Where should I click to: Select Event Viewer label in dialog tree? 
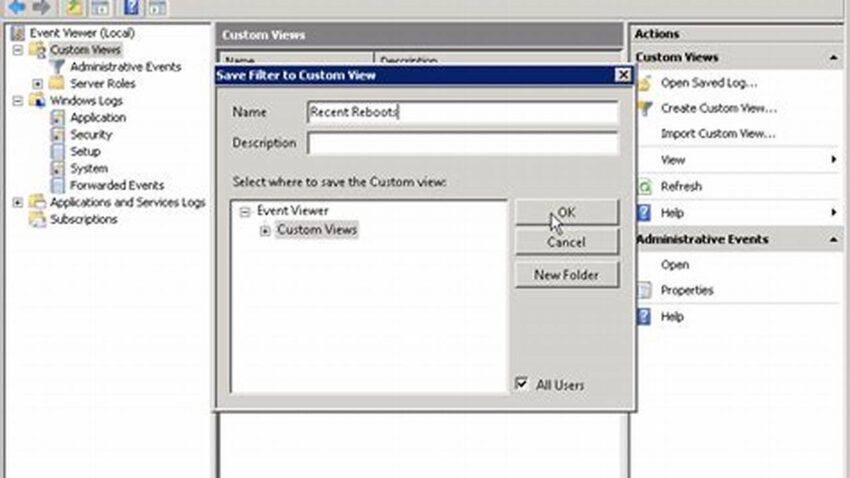(293, 210)
